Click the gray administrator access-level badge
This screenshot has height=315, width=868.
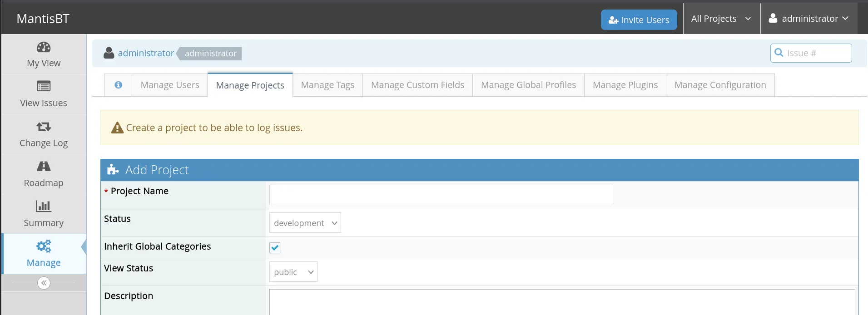click(210, 54)
